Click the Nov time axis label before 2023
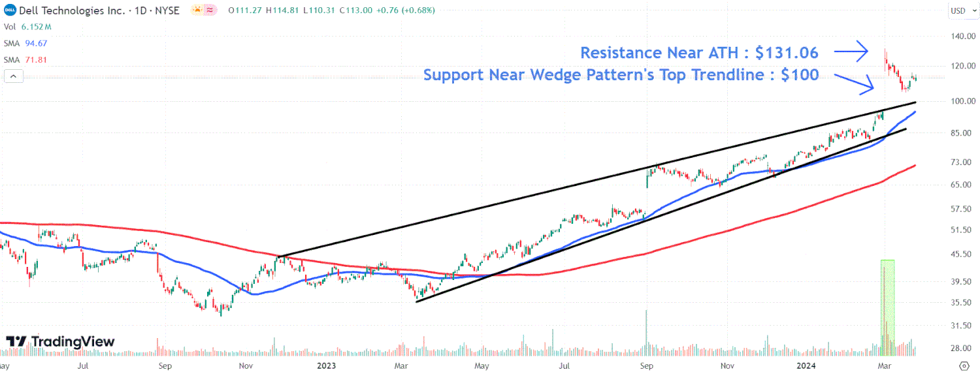 point(246,366)
